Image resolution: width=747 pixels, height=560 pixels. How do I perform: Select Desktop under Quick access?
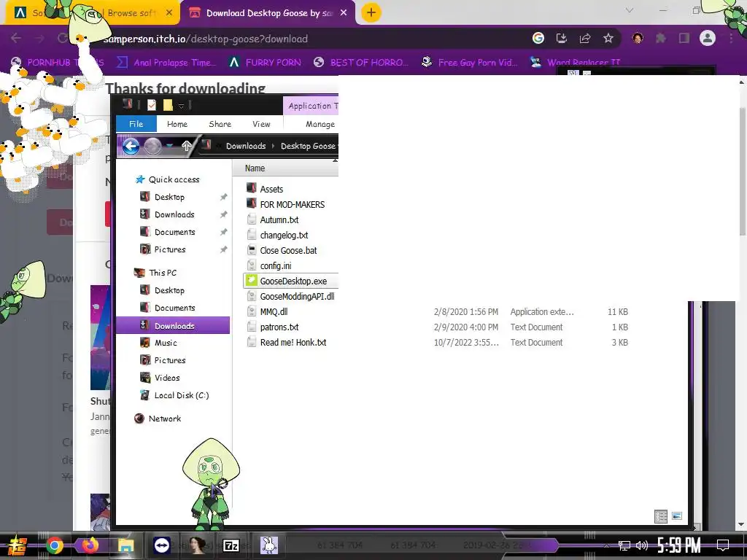[163, 197]
